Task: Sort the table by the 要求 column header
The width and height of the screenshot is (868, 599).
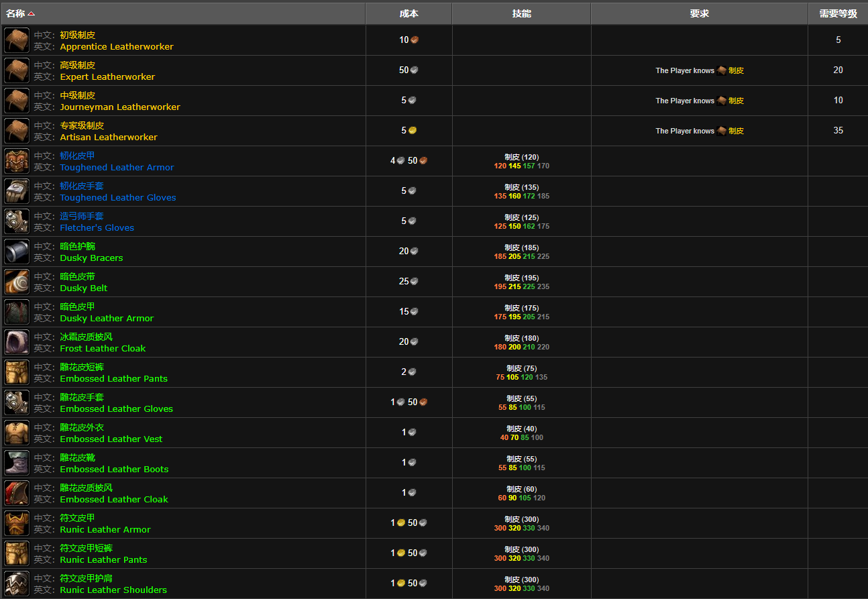Action: click(x=700, y=13)
